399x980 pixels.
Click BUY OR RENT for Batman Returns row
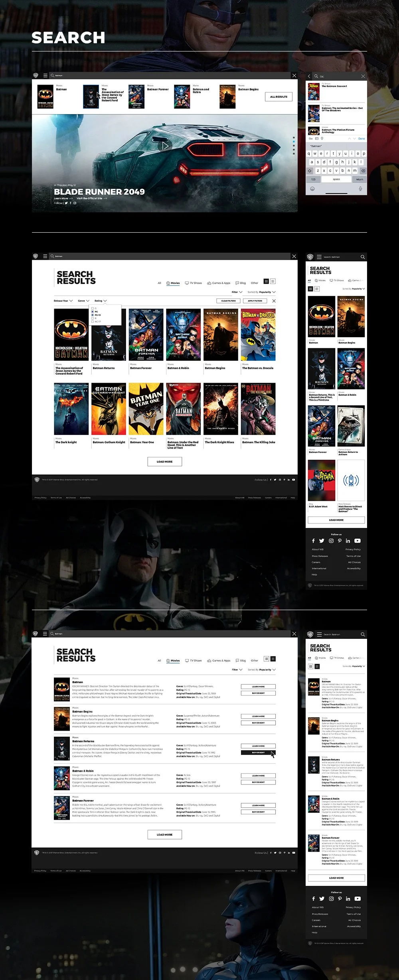258,753
